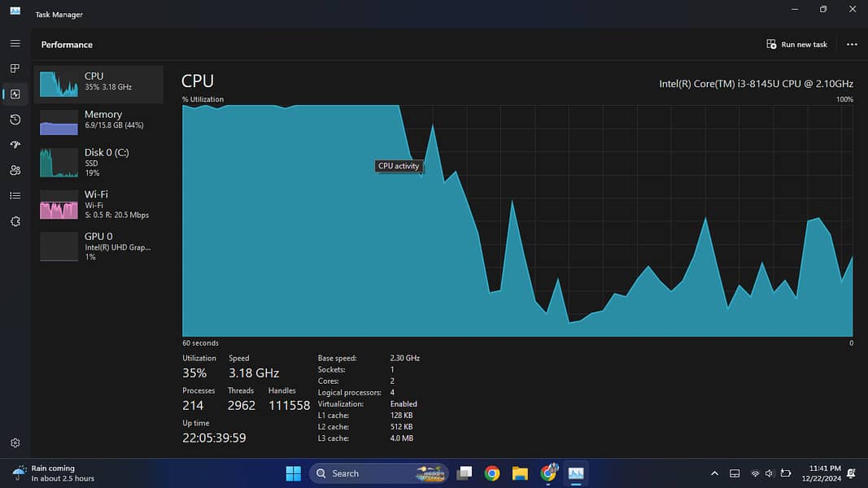Open File Explorer from the taskbar
The width and height of the screenshot is (868, 488).
coord(520,473)
